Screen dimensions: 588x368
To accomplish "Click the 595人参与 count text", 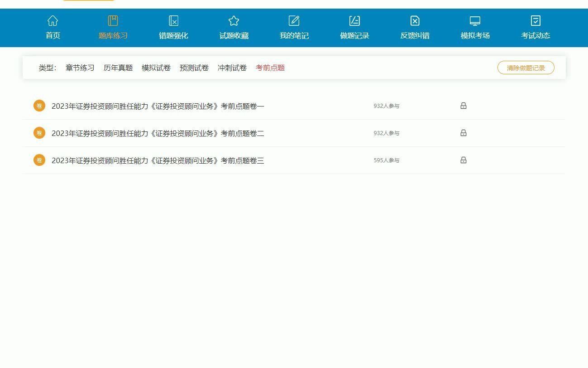I will coord(387,160).
